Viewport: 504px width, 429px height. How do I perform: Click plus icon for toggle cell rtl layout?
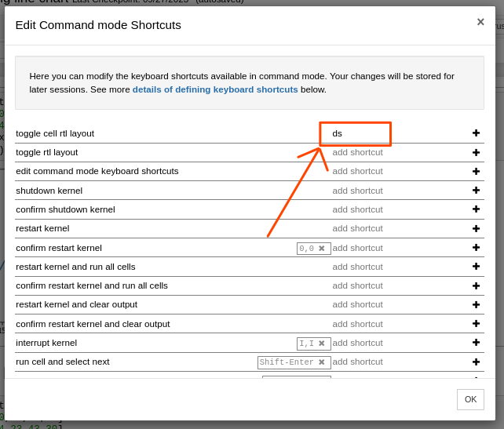tap(476, 133)
